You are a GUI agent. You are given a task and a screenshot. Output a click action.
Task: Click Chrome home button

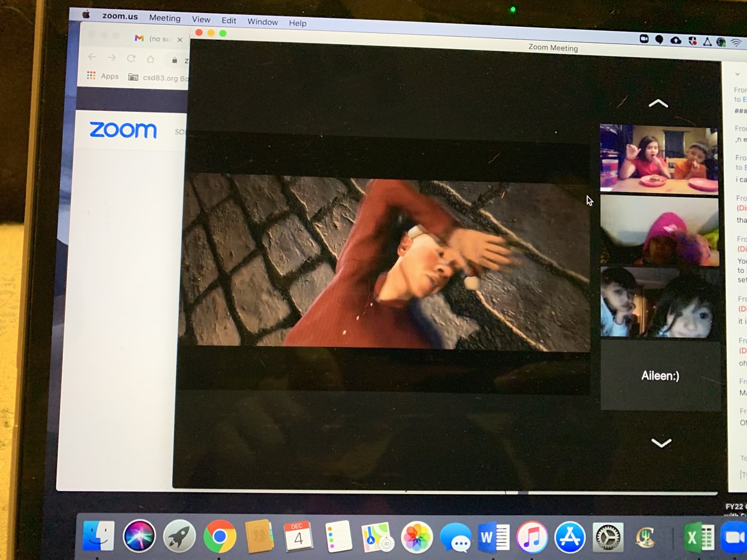(150, 58)
